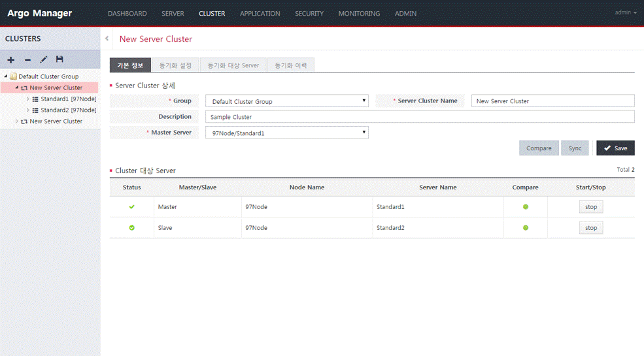Open the APPLICATION menu
The height and width of the screenshot is (356, 644).
point(260,14)
